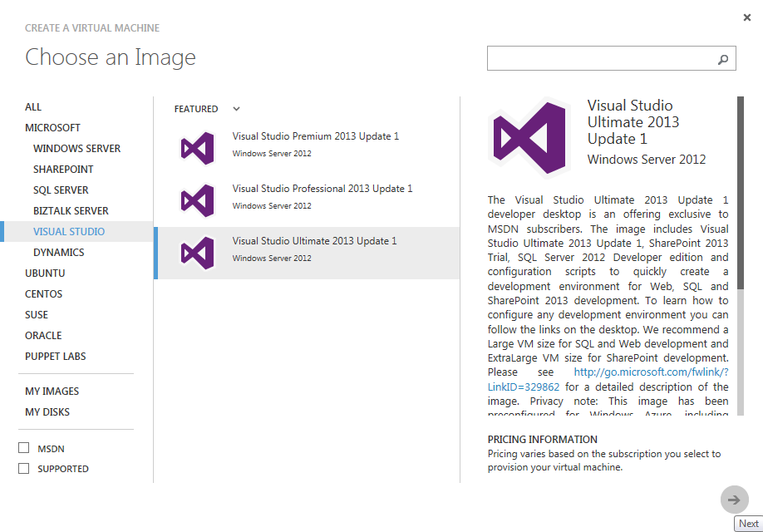This screenshot has height=532, width=763.
Task: Select Visual Studio Professional 2013 Update 1 title
Action: click(x=322, y=189)
